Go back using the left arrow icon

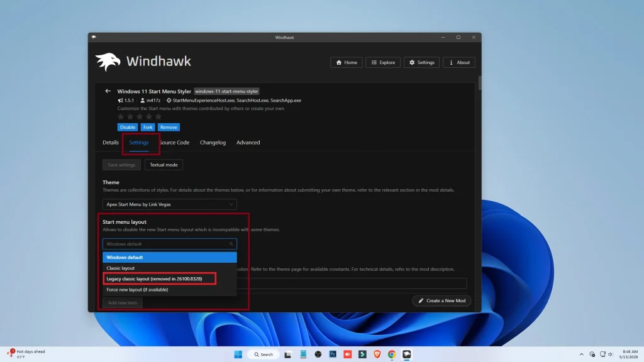108,91
